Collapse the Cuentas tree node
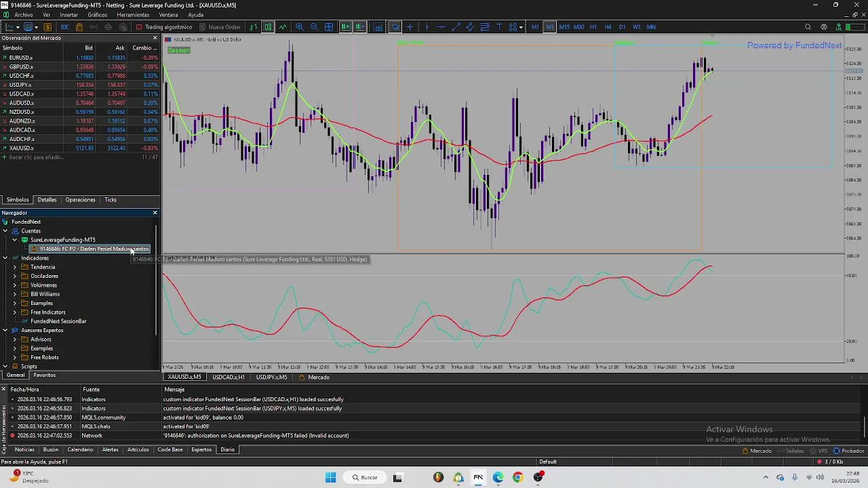 [x=5, y=231]
